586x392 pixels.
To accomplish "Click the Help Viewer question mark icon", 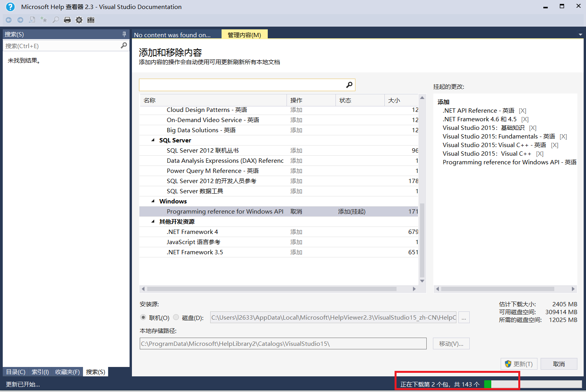I will pyautogui.click(x=10, y=7).
